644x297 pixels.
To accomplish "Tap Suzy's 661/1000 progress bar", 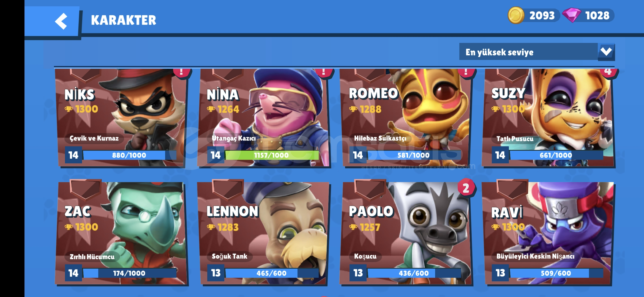I will [x=556, y=155].
